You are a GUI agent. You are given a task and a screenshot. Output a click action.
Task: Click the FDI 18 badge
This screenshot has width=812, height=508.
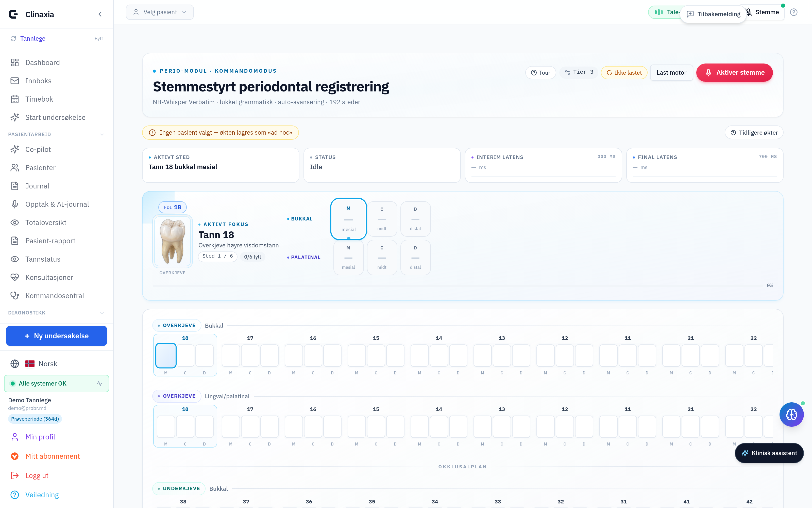click(x=173, y=207)
